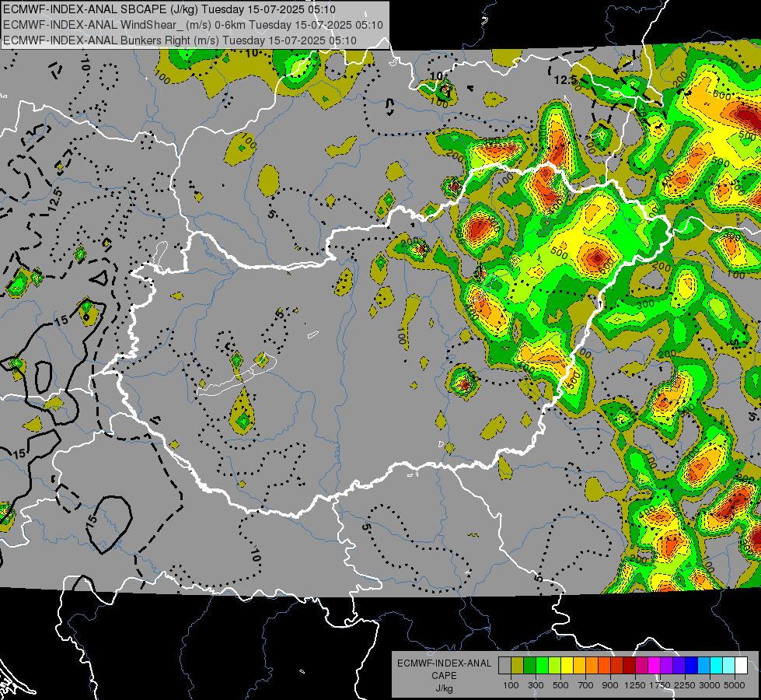761x700 pixels.
Task: Click the legend scale value 300
Action: coord(536,685)
